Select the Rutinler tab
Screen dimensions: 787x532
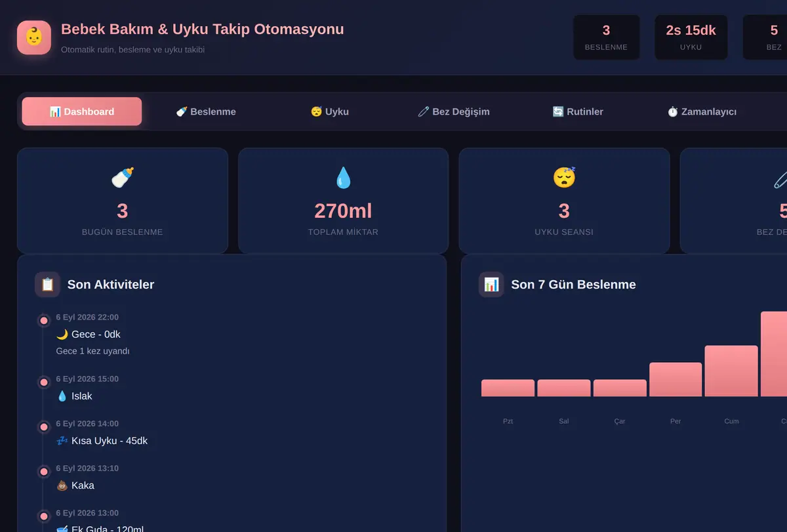pos(578,112)
